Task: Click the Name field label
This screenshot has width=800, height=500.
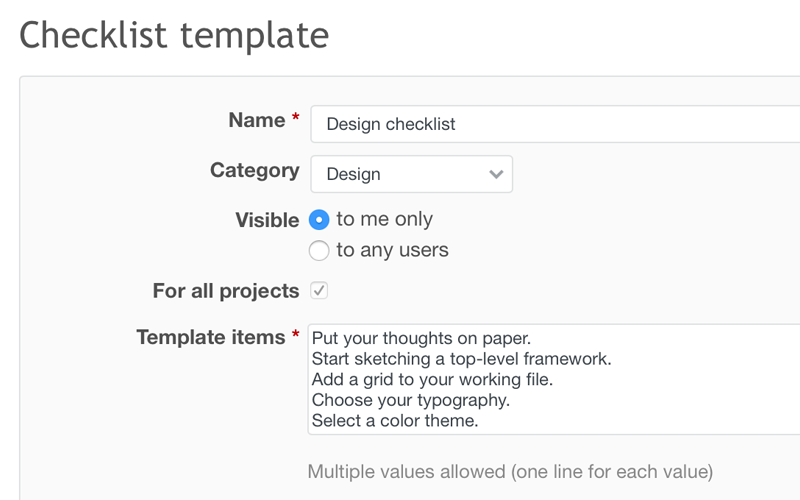Action: click(x=257, y=120)
